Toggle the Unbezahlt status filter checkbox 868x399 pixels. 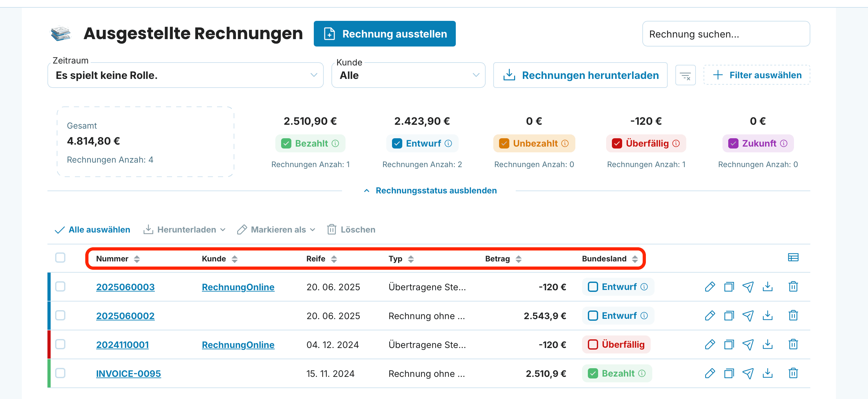coord(504,143)
